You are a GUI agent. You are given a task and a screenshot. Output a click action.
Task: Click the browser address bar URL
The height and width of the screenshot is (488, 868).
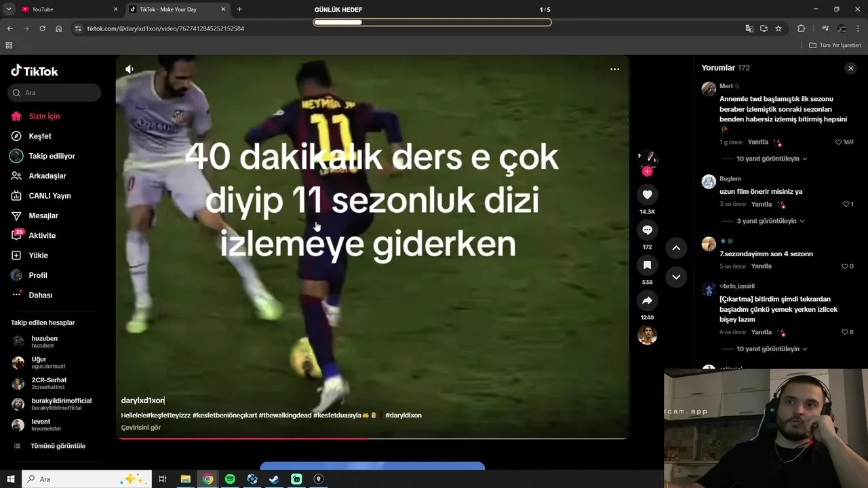(165, 28)
